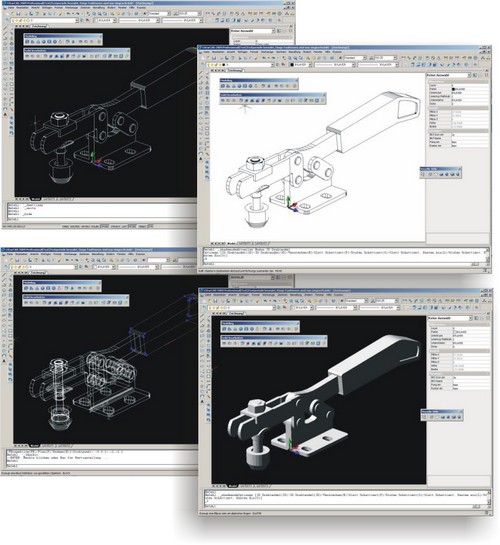Expand Keine Auswahl dropdown in white-canvas window

pyautogui.click(x=469, y=75)
